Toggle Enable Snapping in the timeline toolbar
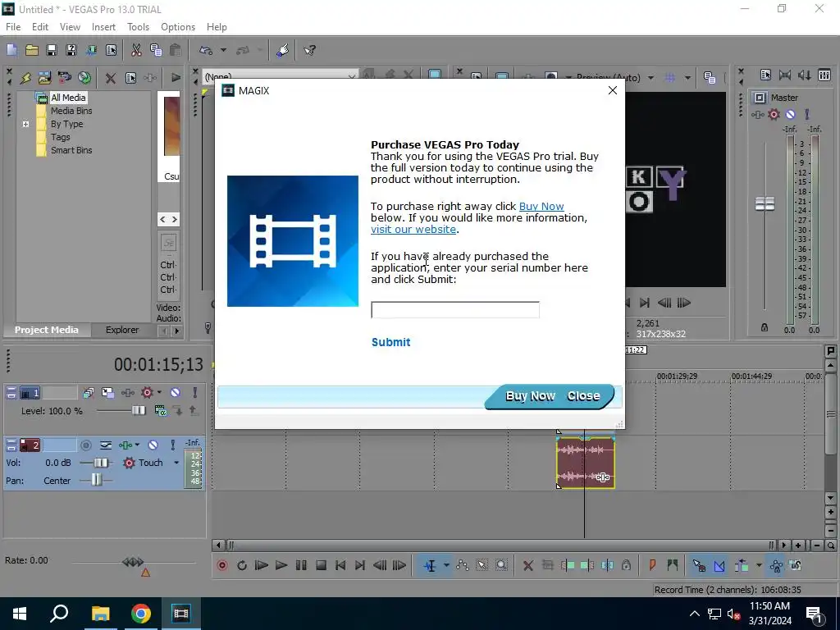 699,565
